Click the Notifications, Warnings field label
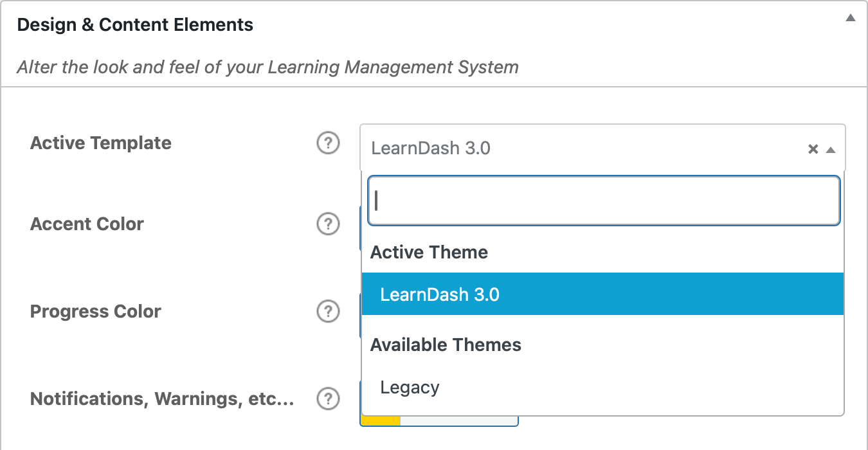 tap(162, 399)
